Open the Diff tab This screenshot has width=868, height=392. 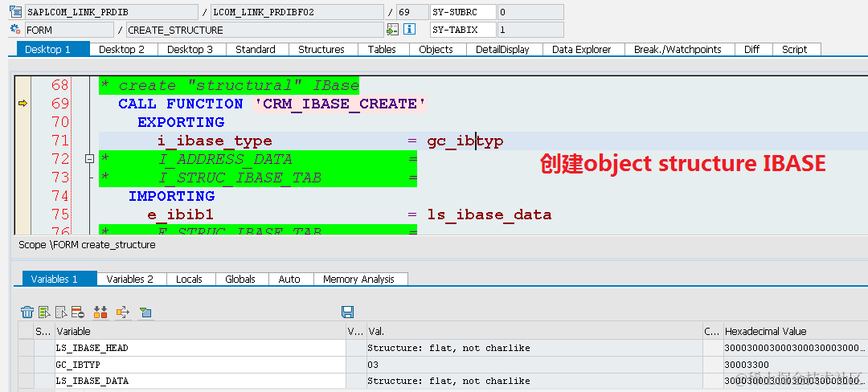pos(751,49)
